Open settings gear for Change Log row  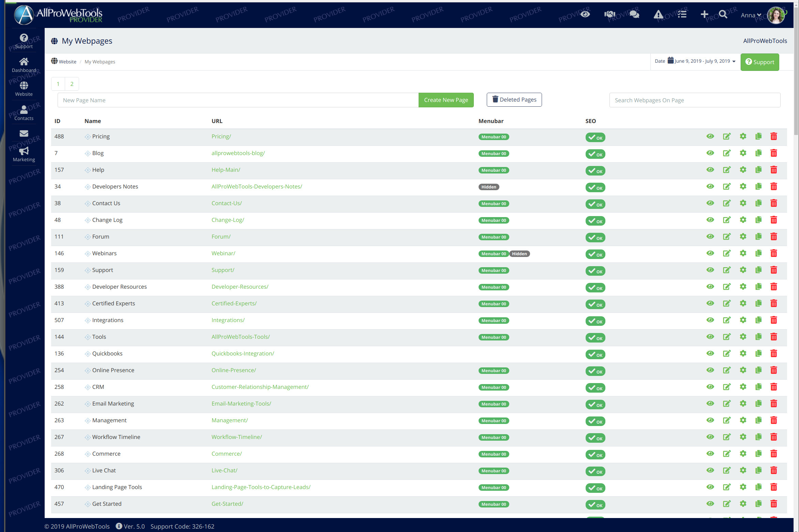[x=743, y=220]
